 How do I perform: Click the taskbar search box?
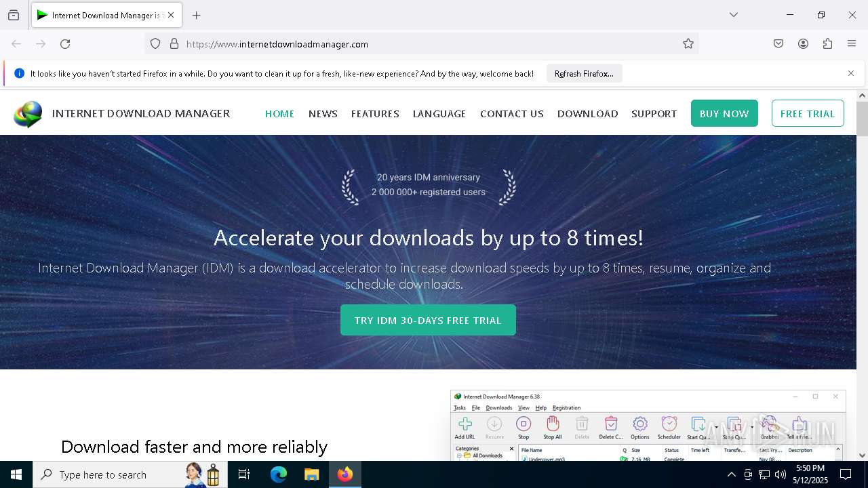(129, 474)
